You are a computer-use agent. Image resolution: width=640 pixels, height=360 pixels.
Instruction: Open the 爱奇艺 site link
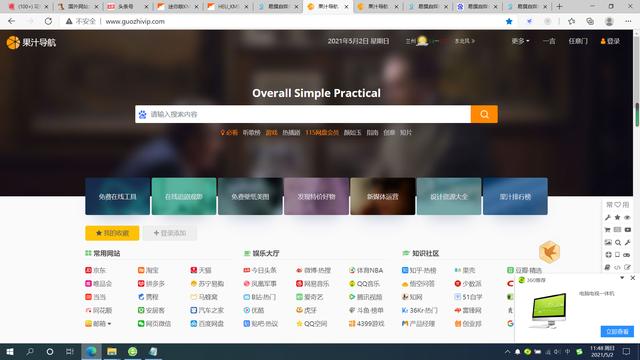click(309, 297)
